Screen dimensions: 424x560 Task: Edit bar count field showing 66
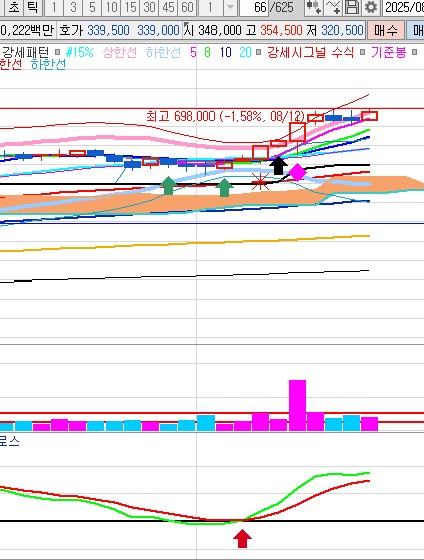pos(254,7)
